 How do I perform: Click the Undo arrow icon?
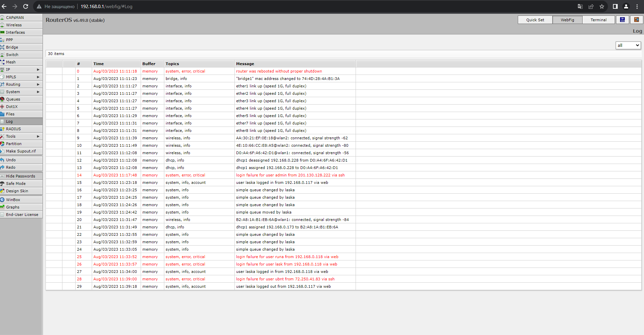pyautogui.click(x=2, y=160)
